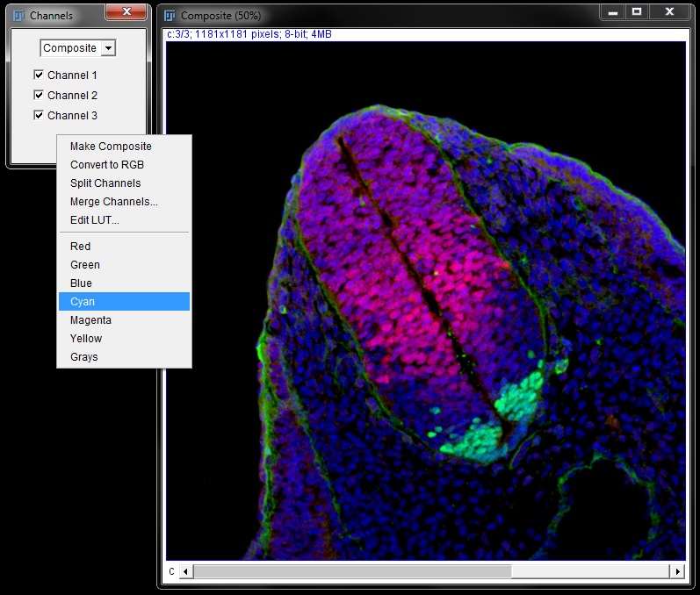Toggle the Channel 2 checkbox
This screenshot has height=595, width=700.
39,96
